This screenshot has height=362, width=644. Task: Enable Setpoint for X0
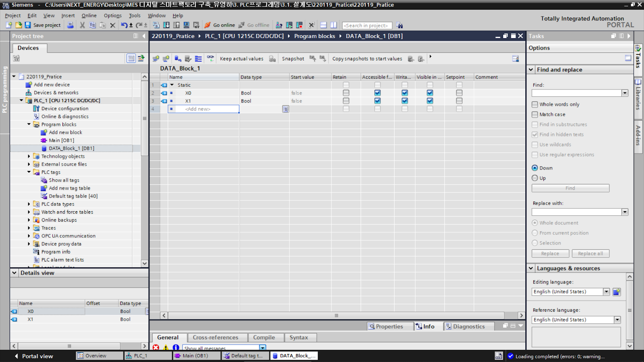coord(459,93)
